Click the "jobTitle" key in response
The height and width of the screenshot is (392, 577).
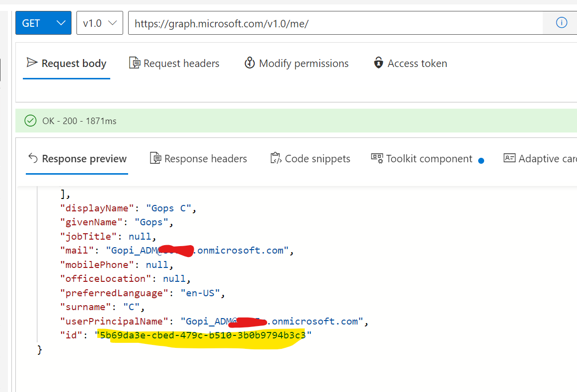(x=88, y=237)
